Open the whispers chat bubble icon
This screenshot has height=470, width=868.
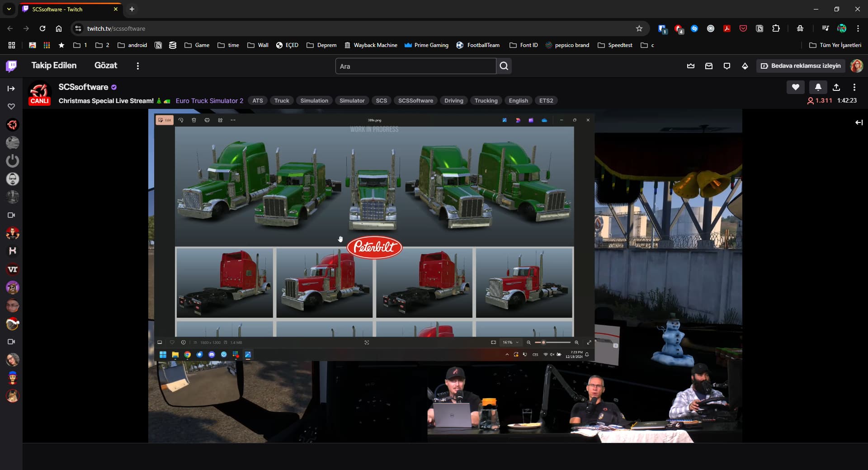726,66
